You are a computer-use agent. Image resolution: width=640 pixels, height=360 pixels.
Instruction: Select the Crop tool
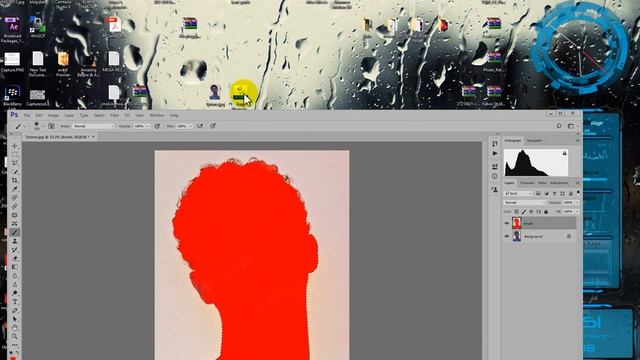coord(15,180)
